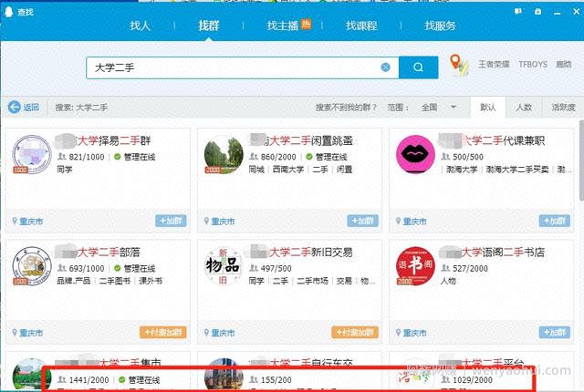584x392 pixels.
Task: Open group title 大学语阁二手书店
Action: click(492, 253)
